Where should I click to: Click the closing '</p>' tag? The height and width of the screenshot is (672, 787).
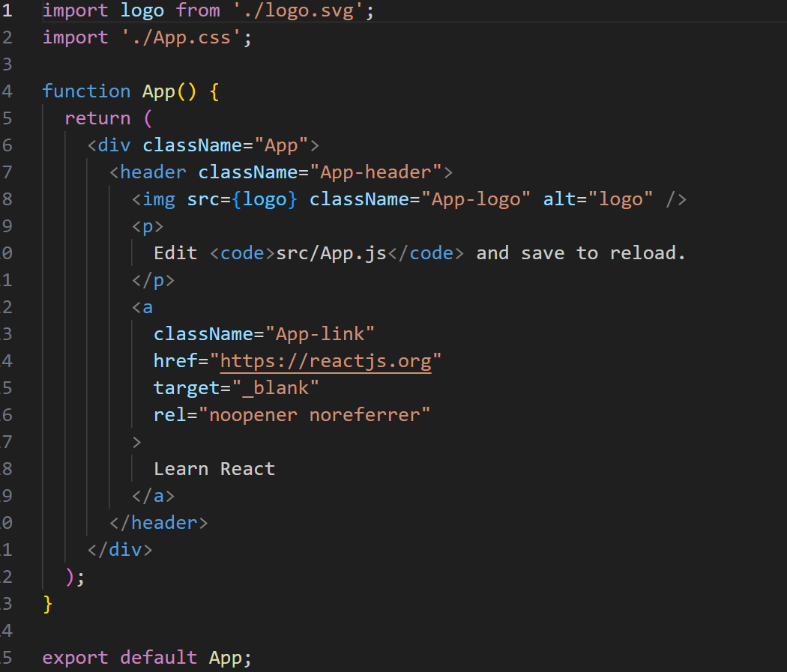[153, 280]
